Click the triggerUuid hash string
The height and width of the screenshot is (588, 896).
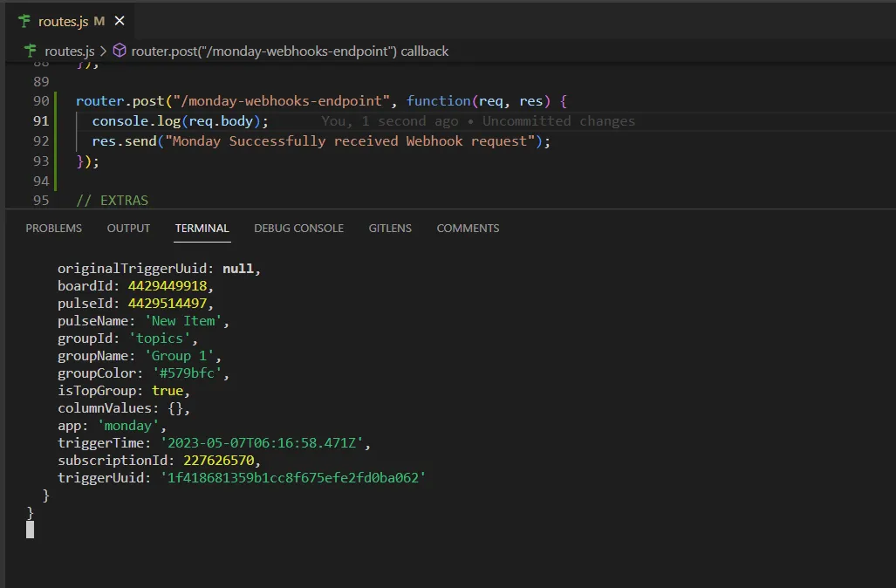coord(292,478)
